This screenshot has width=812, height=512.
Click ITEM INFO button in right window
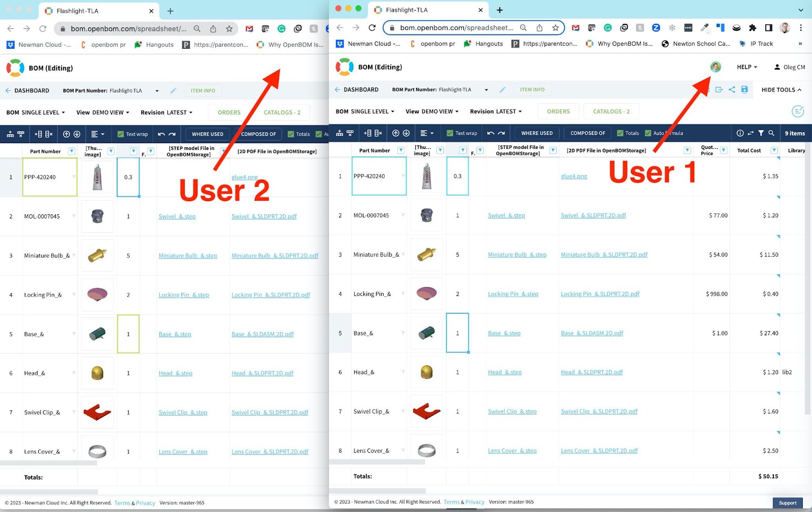tap(532, 89)
